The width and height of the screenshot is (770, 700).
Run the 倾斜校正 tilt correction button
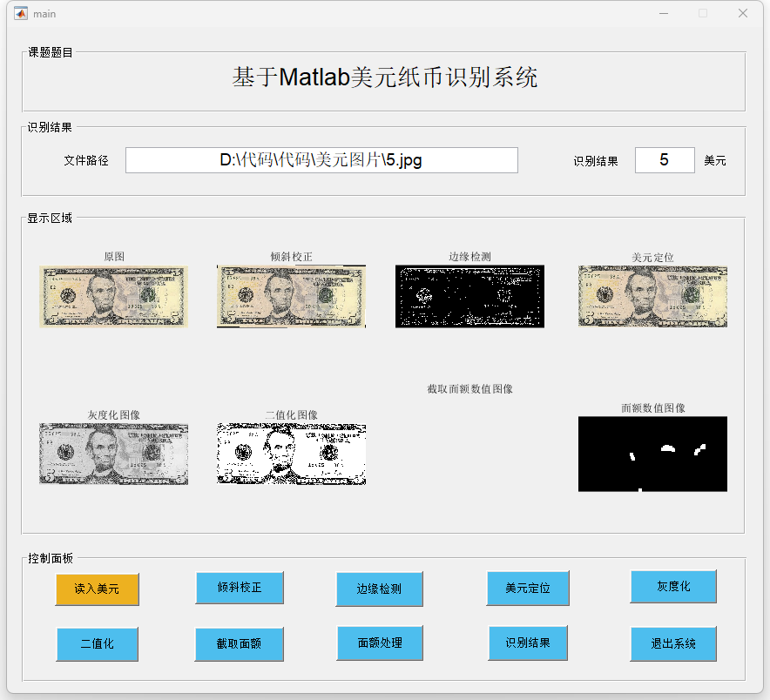coord(240,588)
